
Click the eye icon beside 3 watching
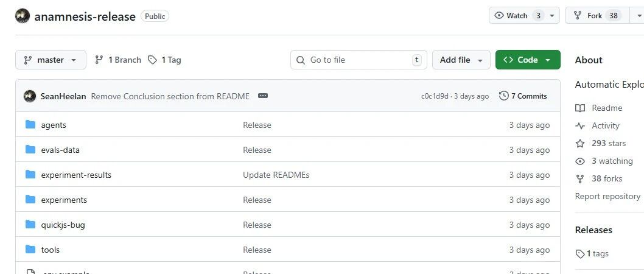tap(580, 161)
